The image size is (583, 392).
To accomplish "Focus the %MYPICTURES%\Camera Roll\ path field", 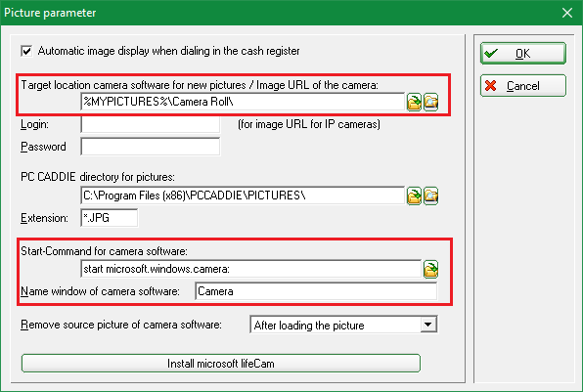I will tap(243, 102).
